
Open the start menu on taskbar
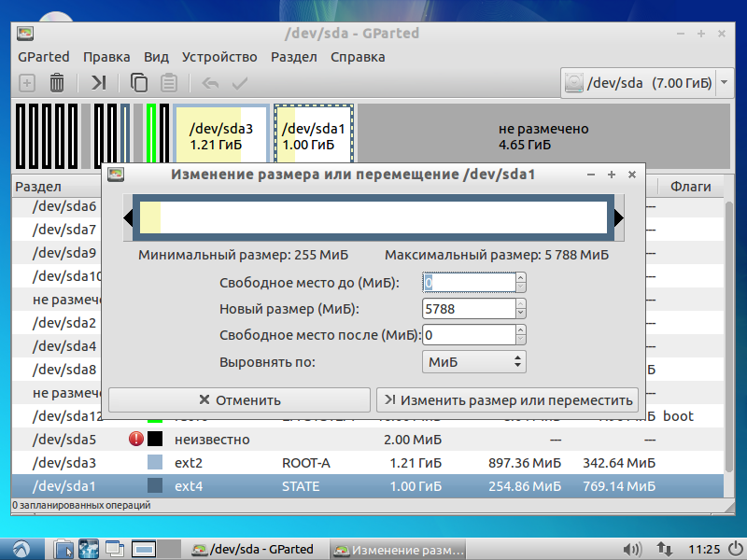coord(21,549)
